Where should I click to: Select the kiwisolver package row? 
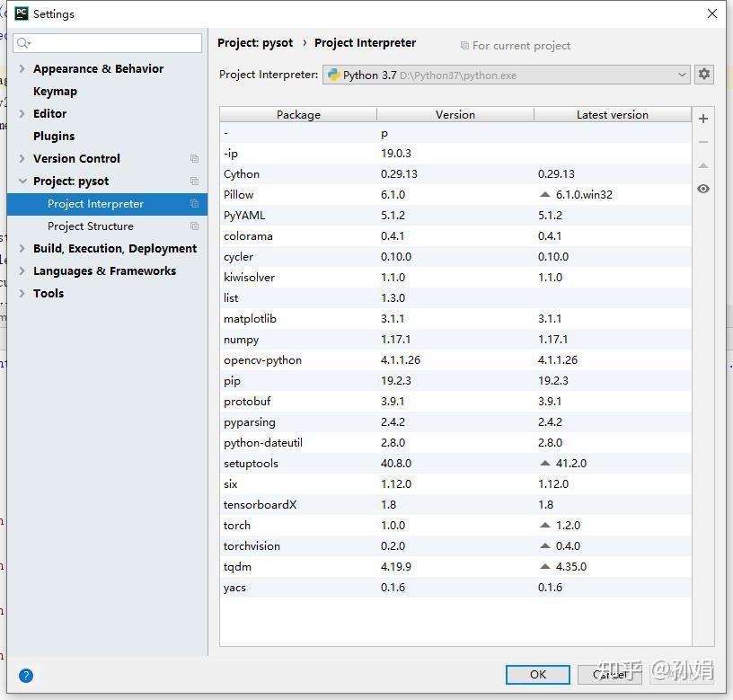[455, 278]
